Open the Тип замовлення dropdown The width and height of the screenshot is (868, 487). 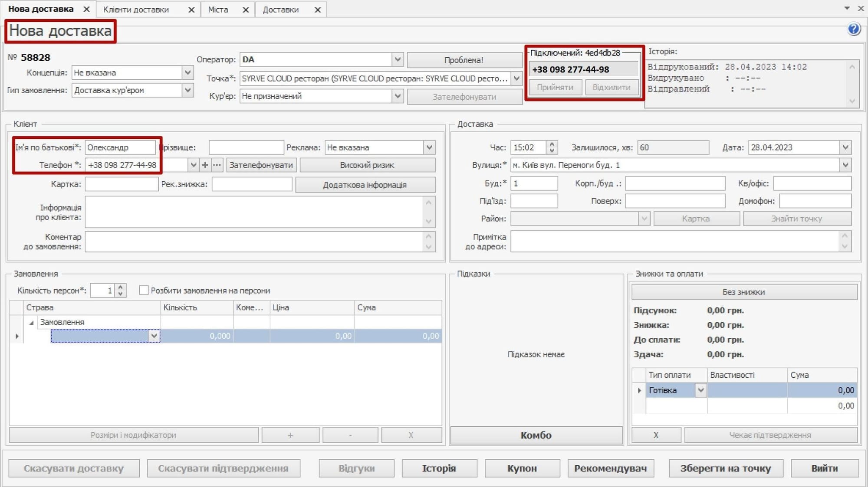(187, 90)
